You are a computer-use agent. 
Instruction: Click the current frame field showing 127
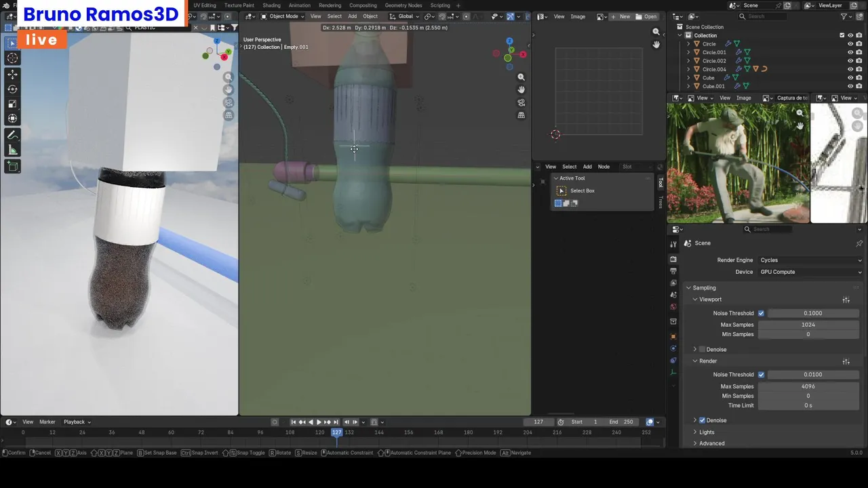[538, 422]
